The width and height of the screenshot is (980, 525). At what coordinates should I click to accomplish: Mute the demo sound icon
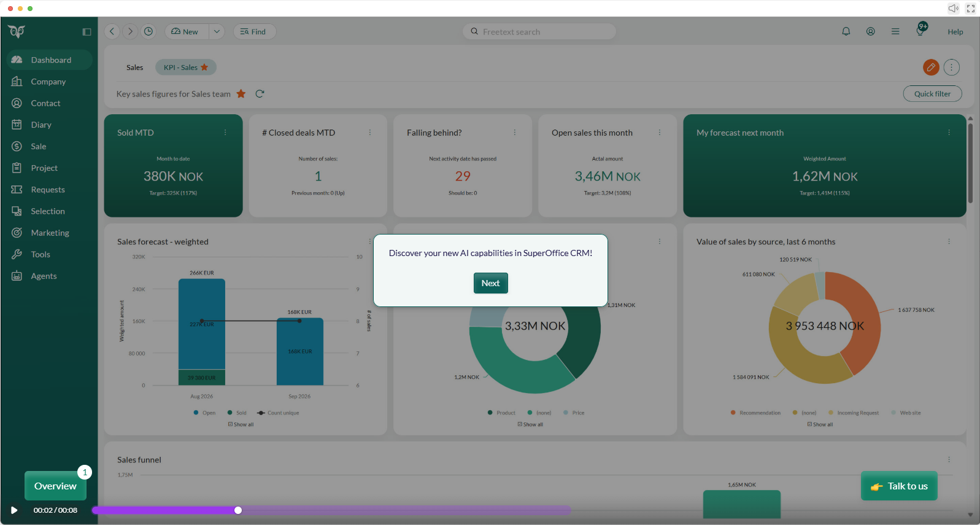point(953,8)
